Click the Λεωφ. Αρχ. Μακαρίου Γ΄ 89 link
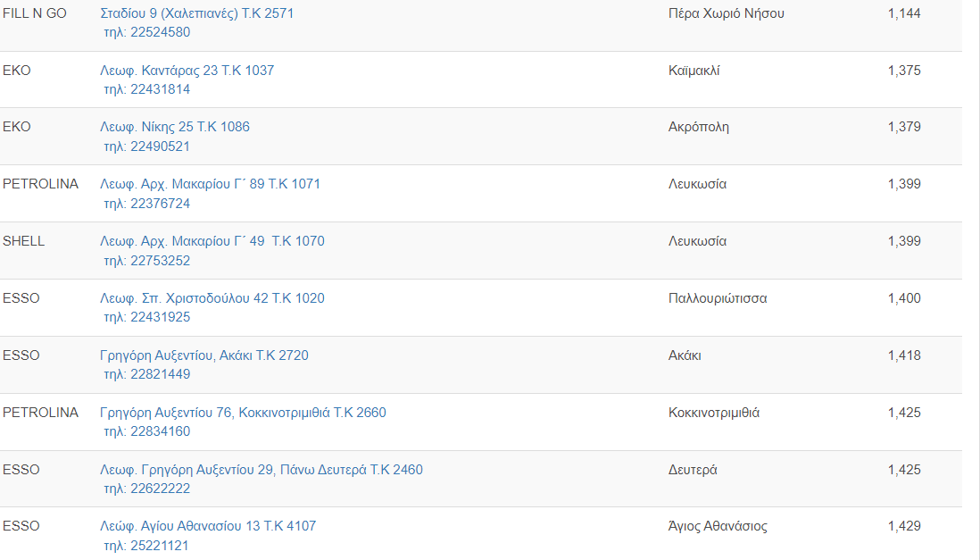Viewport: 980px width, 560px height. tap(210, 184)
